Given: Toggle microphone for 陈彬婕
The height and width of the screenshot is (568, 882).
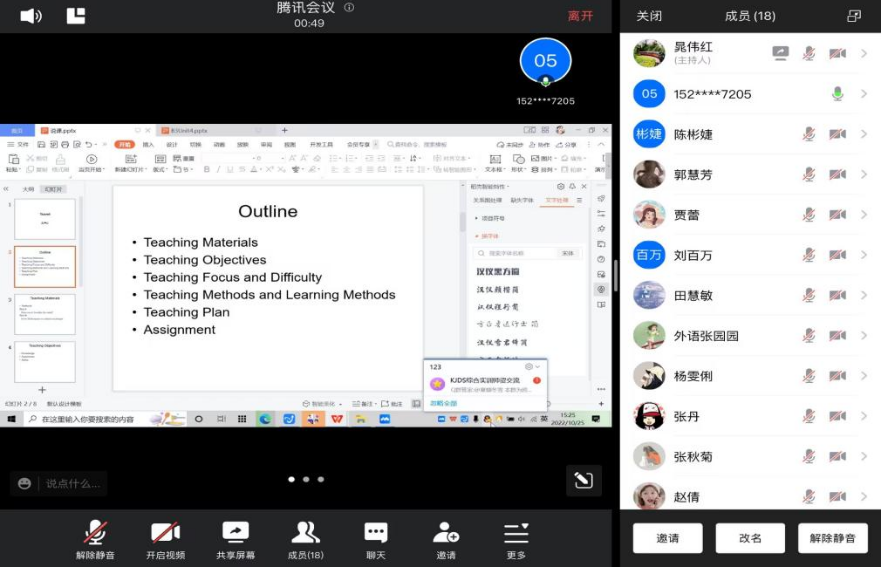Looking at the screenshot, I should pos(809,134).
